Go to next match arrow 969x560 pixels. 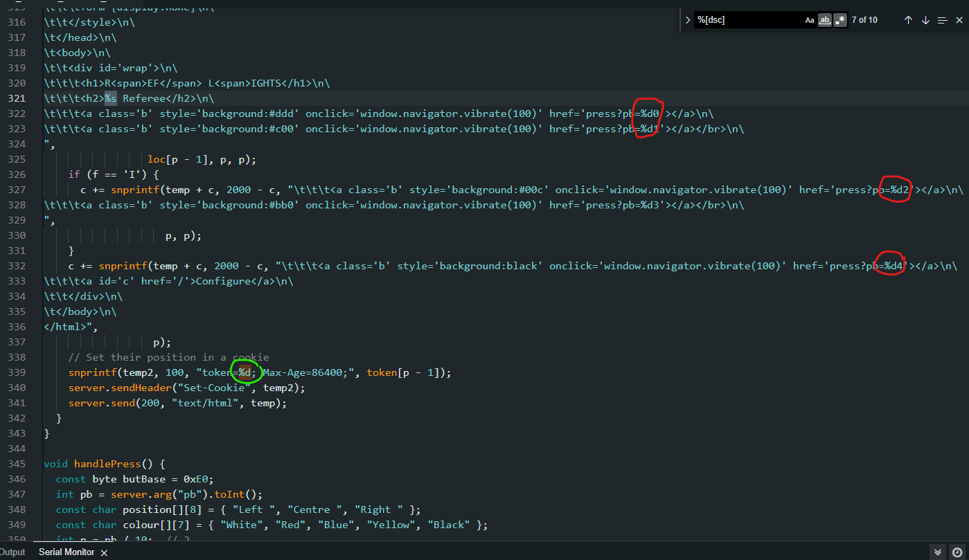(x=925, y=20)
